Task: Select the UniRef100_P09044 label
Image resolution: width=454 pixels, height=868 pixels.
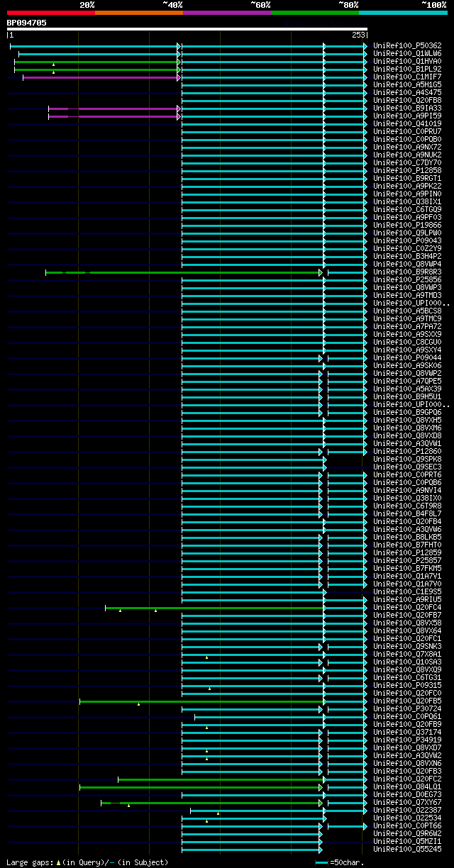Action: (x=407, y=358)
